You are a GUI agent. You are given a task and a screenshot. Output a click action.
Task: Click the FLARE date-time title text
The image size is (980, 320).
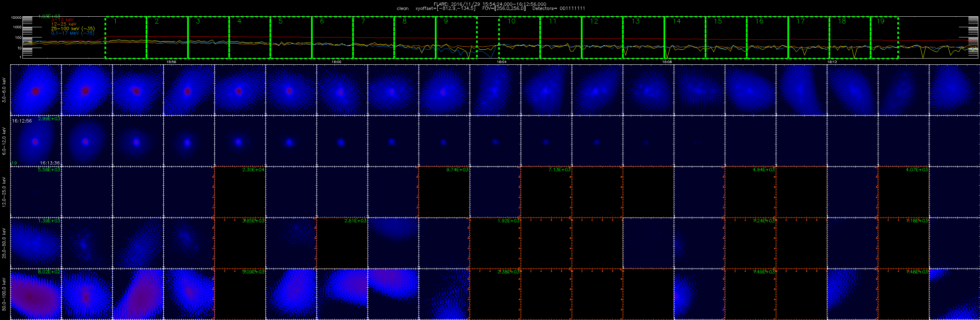(x=490, y=4)
